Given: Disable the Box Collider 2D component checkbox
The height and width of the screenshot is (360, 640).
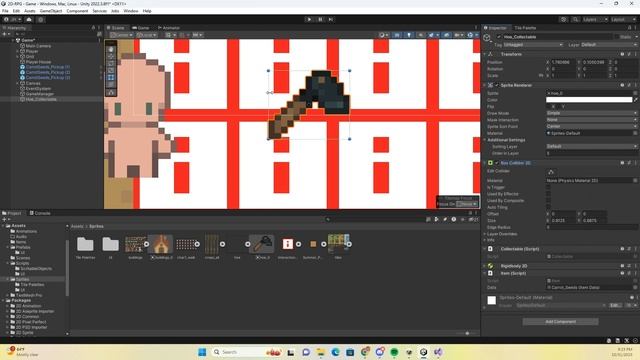Looking at the screenshot, I should pyautogui.click(x=497, y=163).
